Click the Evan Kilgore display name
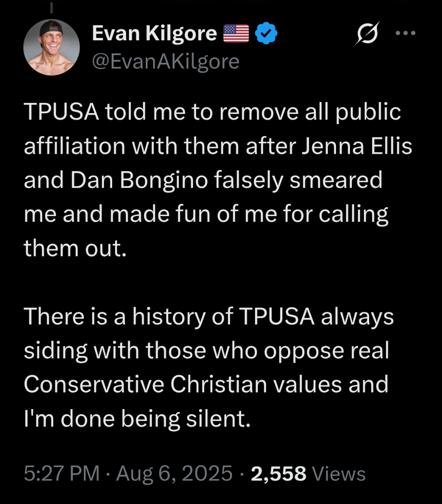The height and width of the screenshot is (504, 442). 154,34
